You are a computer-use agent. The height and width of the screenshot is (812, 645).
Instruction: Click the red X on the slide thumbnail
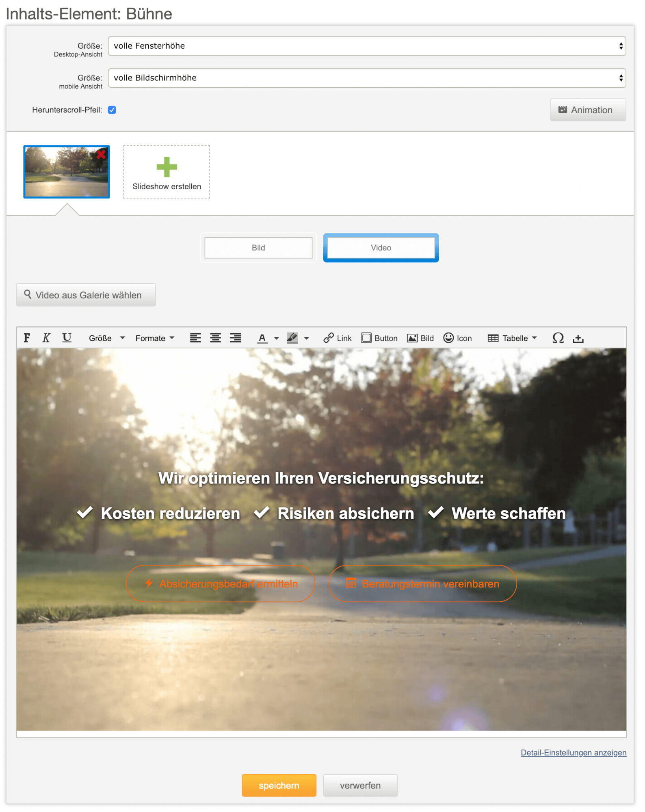click(101, 154)
